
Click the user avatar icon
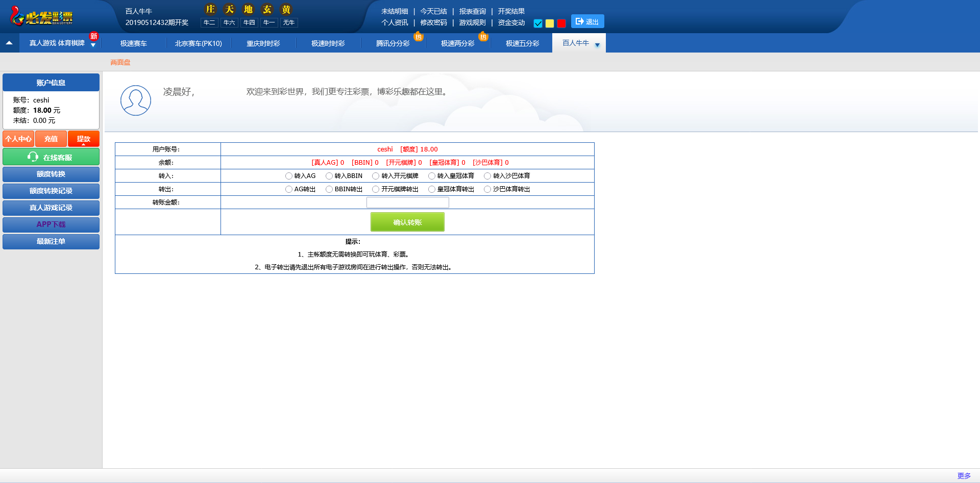click(136, 100)
